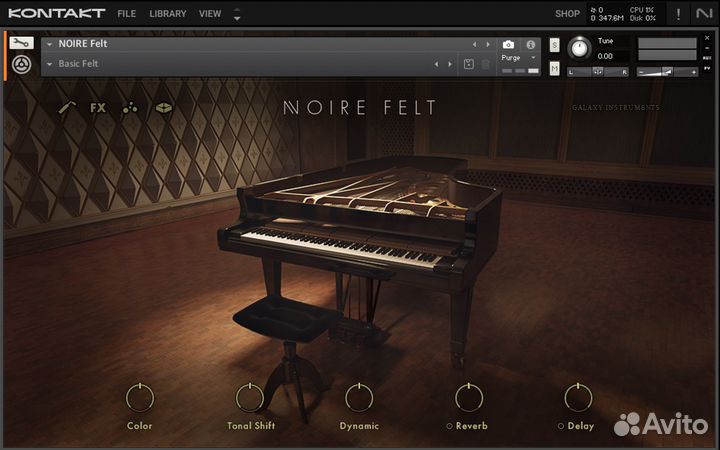Click the KONTAKT logo

57,13
